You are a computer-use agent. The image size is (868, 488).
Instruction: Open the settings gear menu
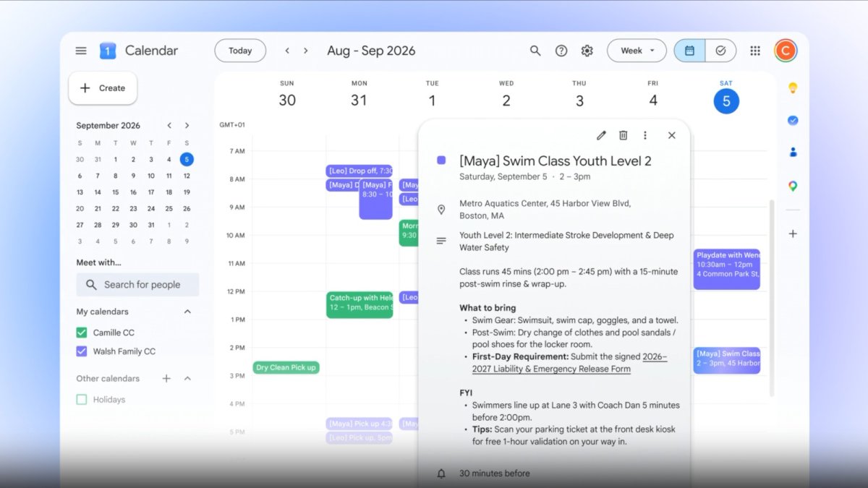[x=587, y=51]
